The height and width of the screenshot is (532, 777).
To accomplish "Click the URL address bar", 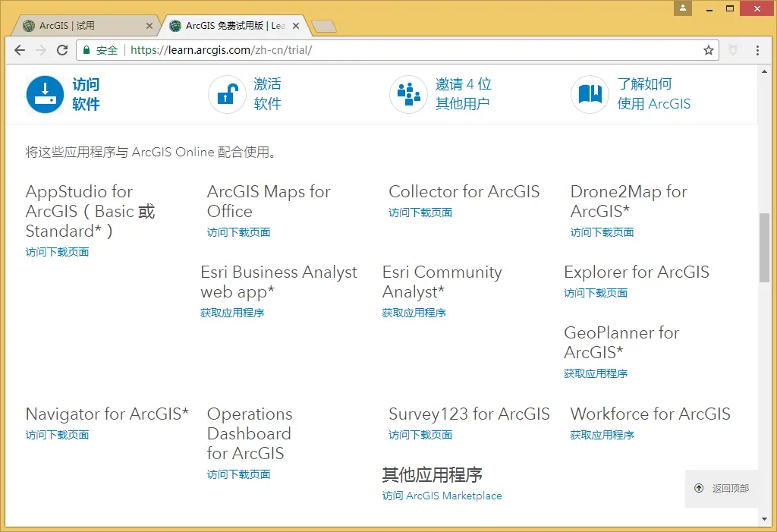I will click(x=396, y=50).
